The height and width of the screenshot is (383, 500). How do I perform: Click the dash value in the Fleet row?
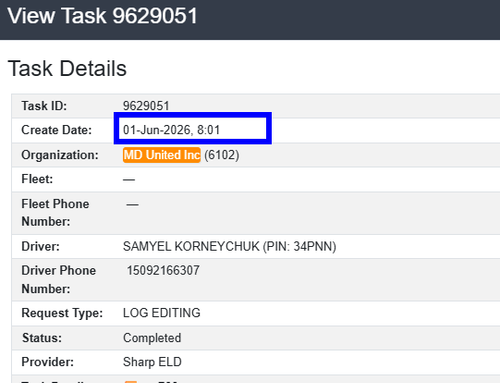point(129,180)
